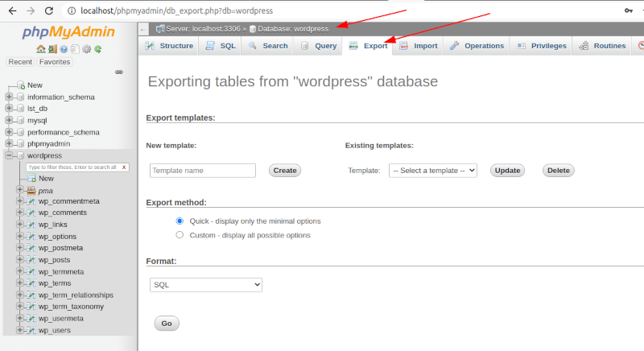The width and height of the screenshot is (644, 351).
Task: Expand the wp_usermeta table node
Action: click(x=19, y=318)
